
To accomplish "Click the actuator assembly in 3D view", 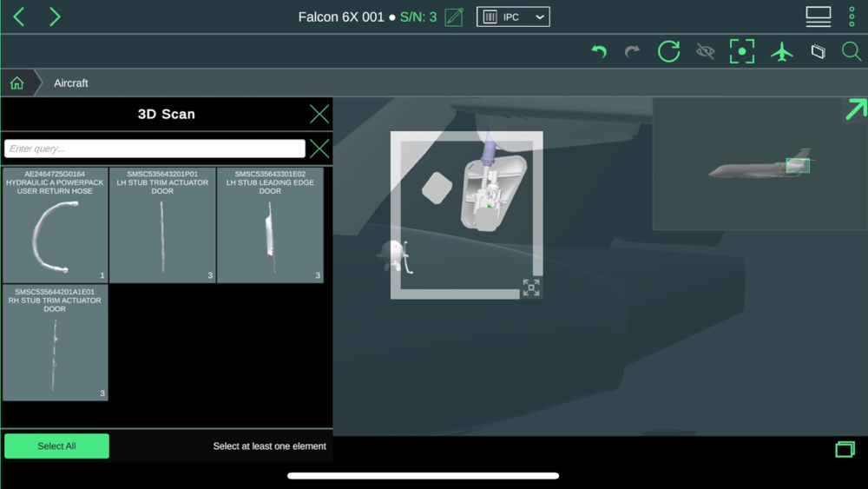I will [x=490, y=192].
